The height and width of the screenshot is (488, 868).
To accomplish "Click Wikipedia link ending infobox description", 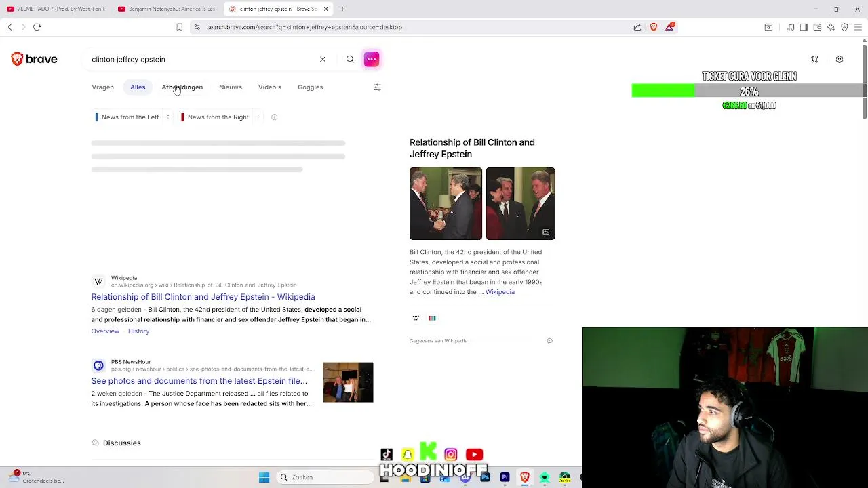I will [500, 292].
